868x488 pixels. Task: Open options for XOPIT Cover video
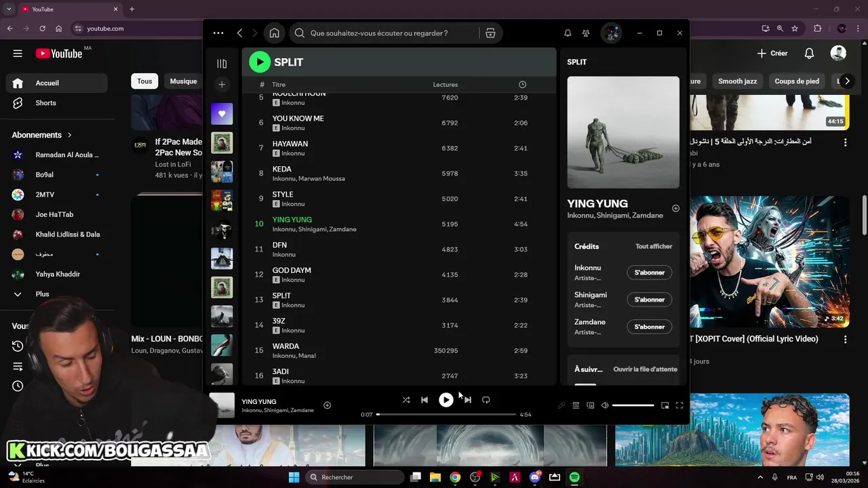[x=845, y=339]
